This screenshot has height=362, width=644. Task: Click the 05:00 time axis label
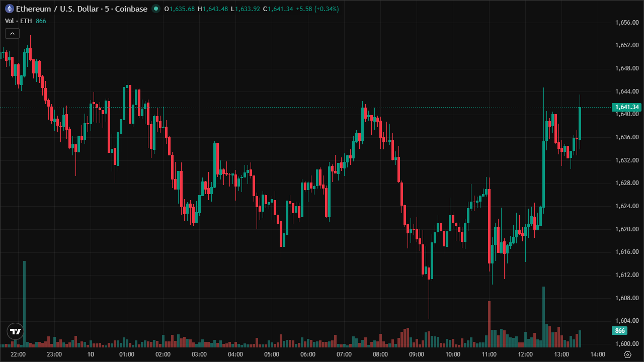coord(272,354)
